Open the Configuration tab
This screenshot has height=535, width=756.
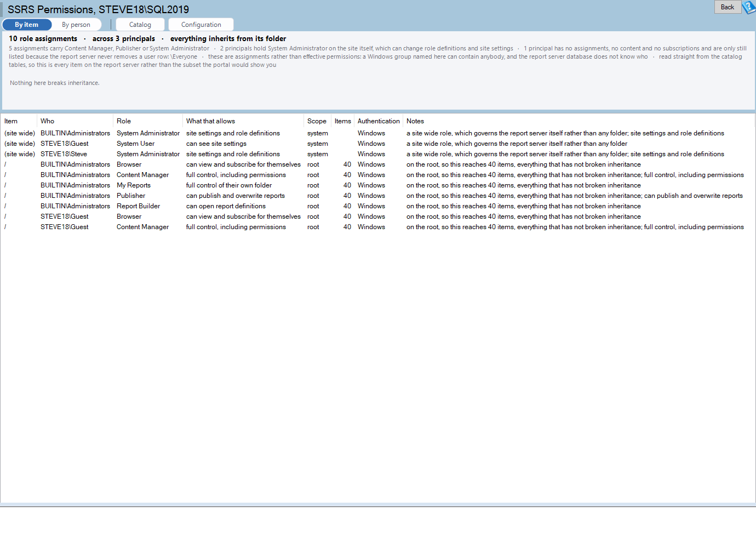(201, 25)
